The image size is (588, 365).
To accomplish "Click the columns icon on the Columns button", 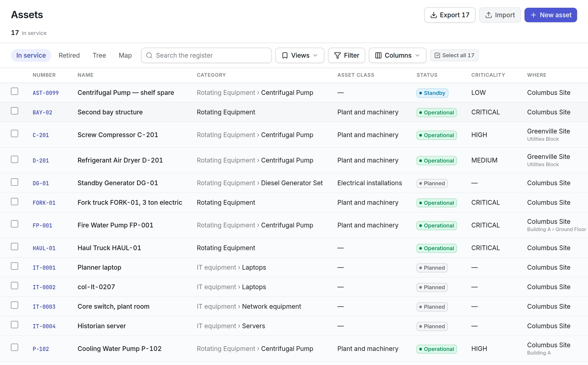I will coord(378,56).
